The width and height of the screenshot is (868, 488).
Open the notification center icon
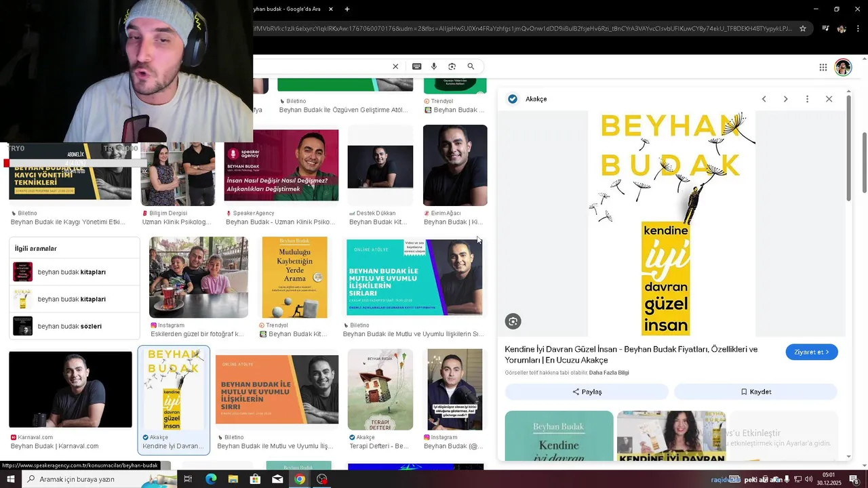click(854, 479)
